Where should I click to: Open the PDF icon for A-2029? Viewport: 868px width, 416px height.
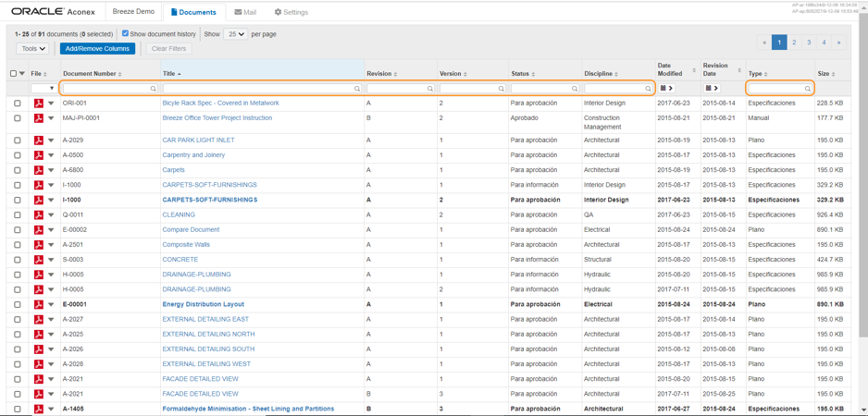39,141
